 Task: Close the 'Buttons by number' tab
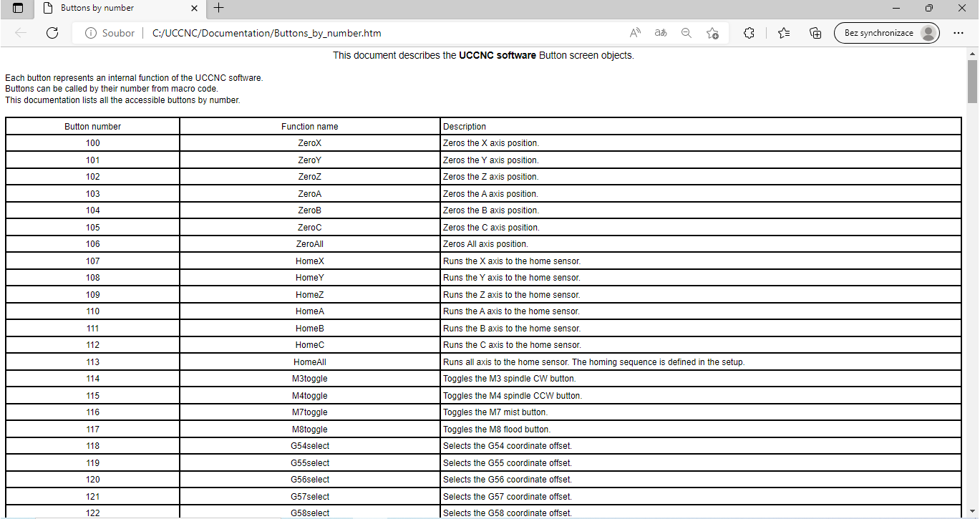pyautogui.click(x=194, y=9)
